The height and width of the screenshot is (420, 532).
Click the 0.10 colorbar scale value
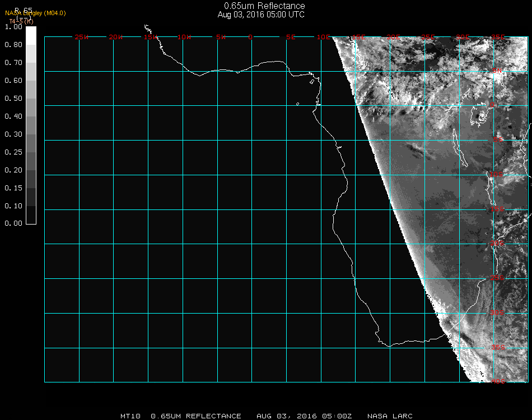(x=13, y=206)
